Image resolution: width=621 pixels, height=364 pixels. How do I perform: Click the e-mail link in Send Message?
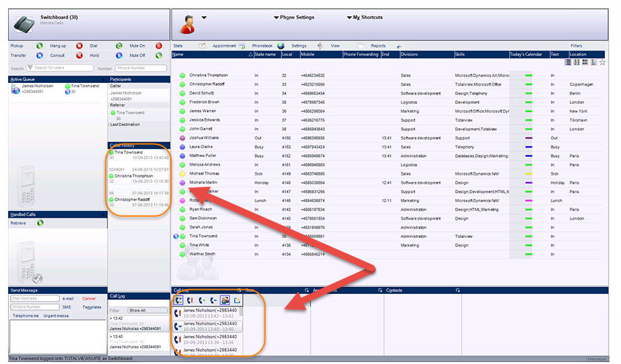68,299
